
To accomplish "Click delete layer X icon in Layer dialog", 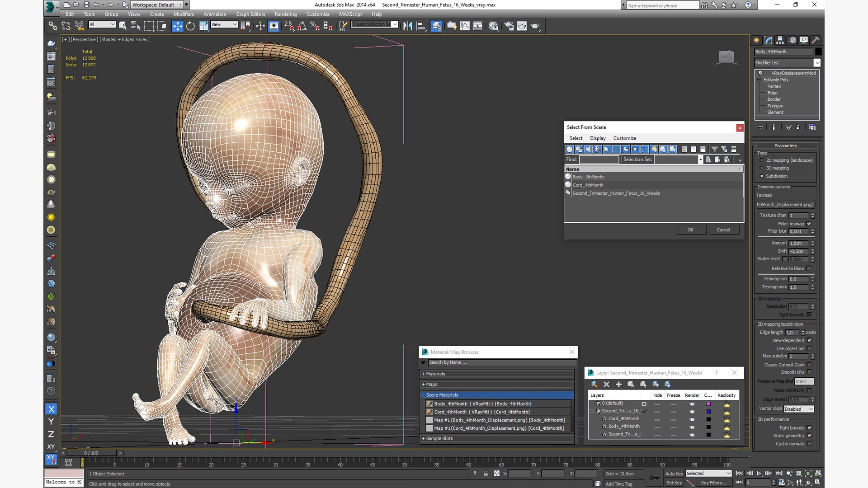I will [606, 384].
